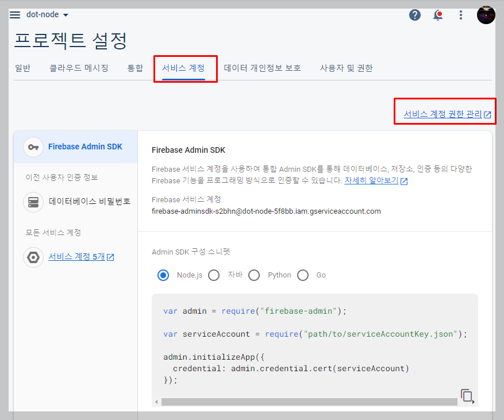Click the Admin SDK 구성 스니펫 label
Viewport: 504px width, 420px height.
191,252
